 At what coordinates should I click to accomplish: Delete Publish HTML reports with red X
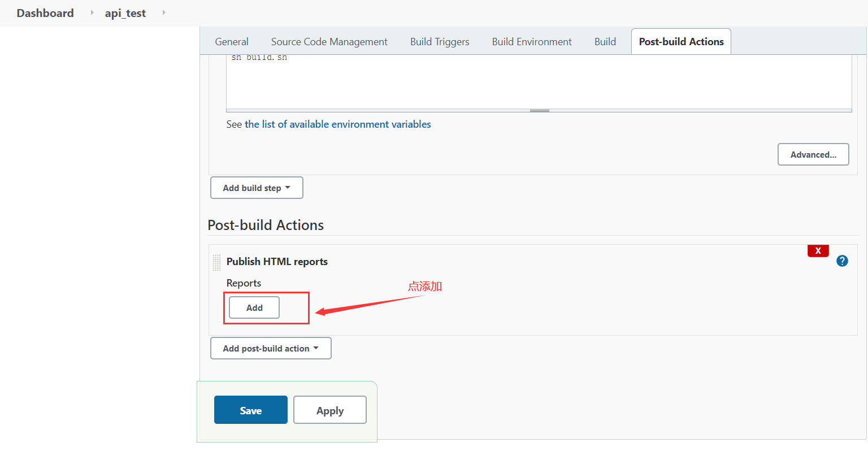point(818,251)
